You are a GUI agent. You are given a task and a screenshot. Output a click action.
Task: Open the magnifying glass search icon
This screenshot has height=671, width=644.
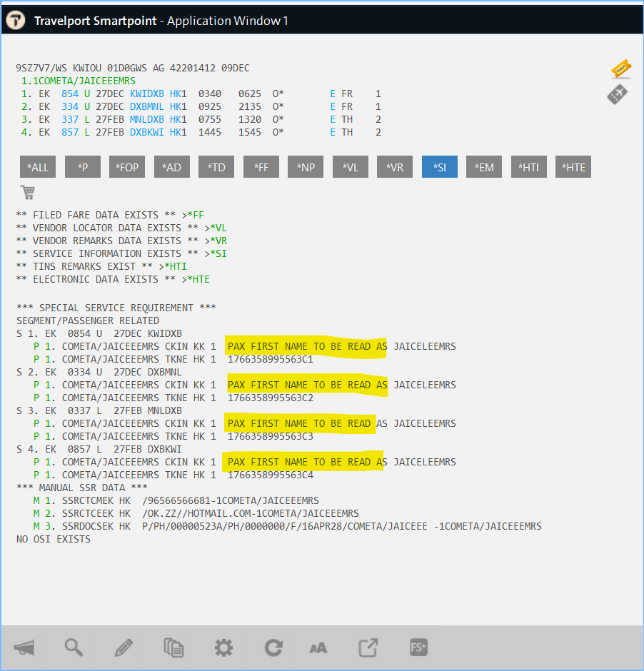(x=74, y=647)
